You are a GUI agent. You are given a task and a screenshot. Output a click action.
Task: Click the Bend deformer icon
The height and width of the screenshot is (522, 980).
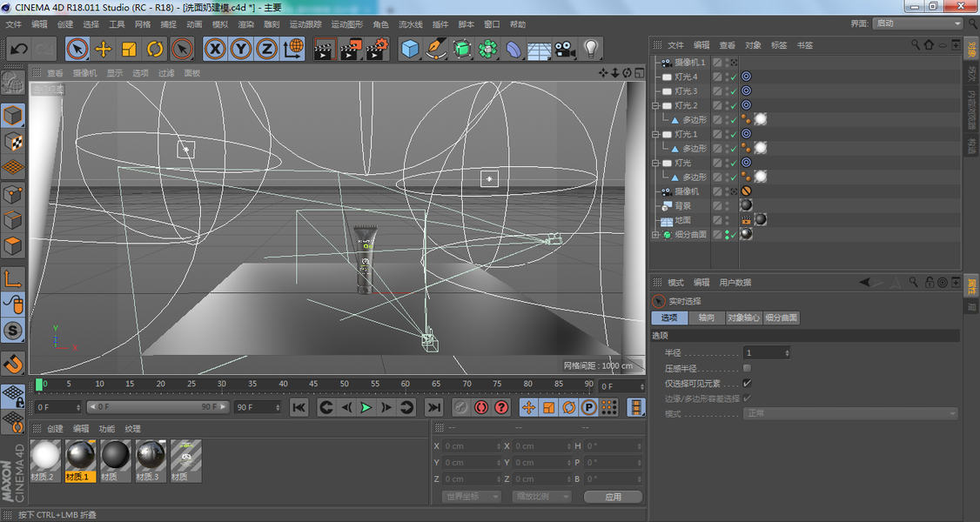coord(513,49)
